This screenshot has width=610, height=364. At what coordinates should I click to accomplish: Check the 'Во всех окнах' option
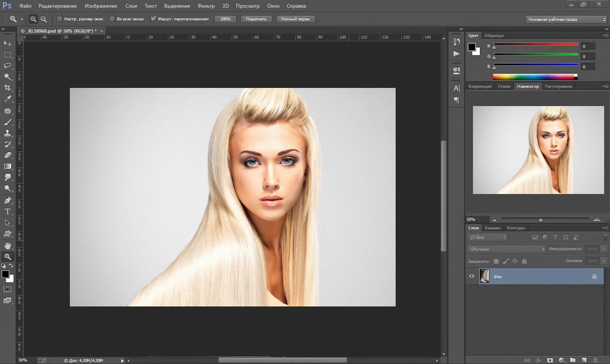click(112, 19)
